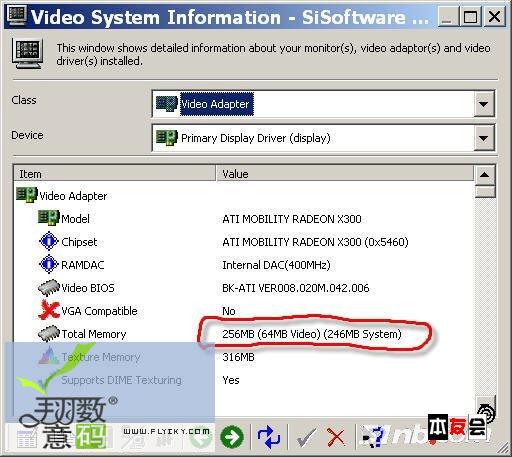Click the value 256MB (64MB Video) (246MB System)
Viewport: 512px width, 457px height.
(312, 334)
